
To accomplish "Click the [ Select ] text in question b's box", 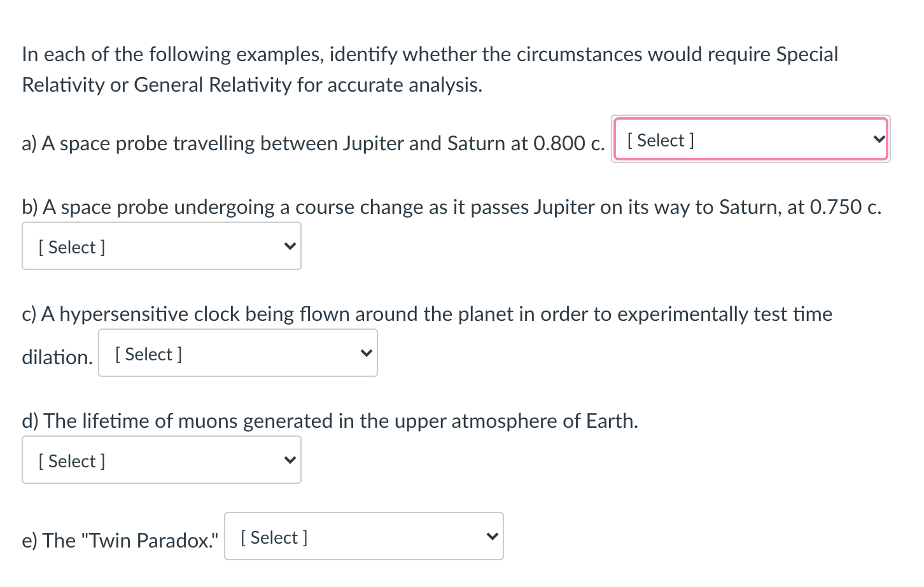I will click(71, 246).
